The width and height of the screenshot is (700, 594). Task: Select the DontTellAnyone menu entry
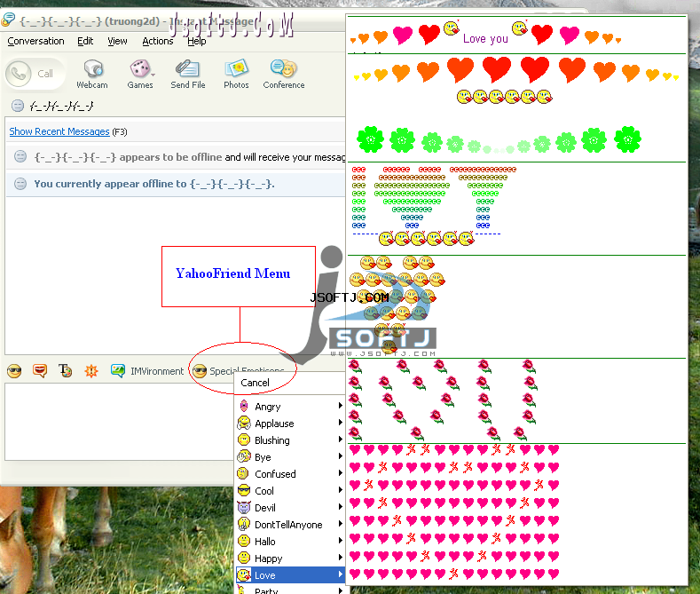[291, 525]
